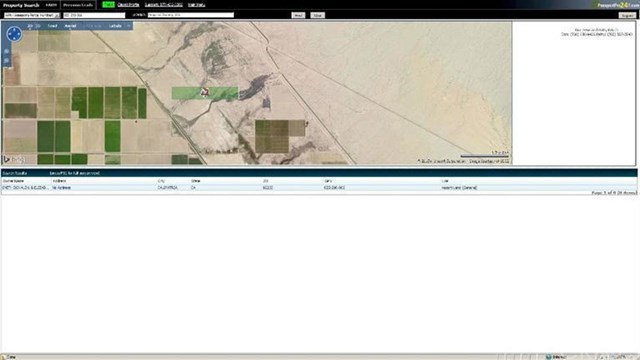This screenshot has height=360, width=640.
Task: Click the Use column header
Action: coord(444,181)
